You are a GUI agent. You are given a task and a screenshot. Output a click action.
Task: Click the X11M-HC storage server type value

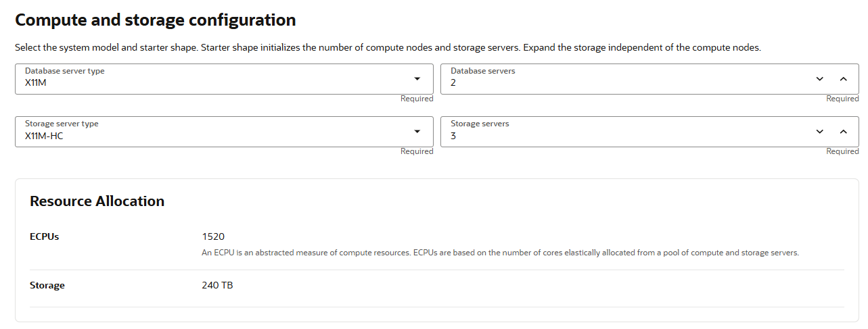45,136
